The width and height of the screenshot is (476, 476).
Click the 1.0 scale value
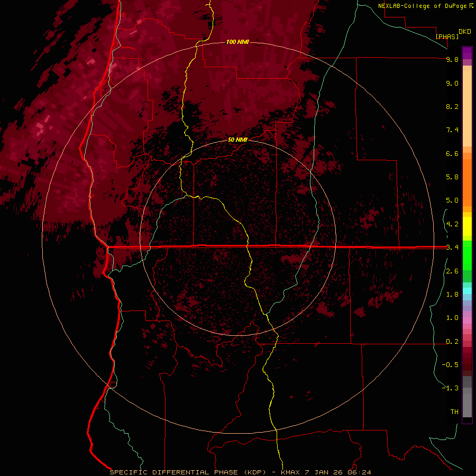pos(452,318)
